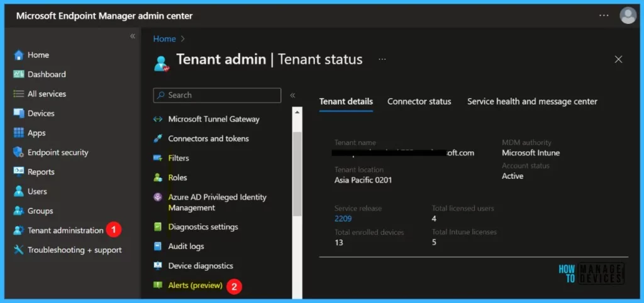Open Service health and message center tab

click(x=532, y=101)
